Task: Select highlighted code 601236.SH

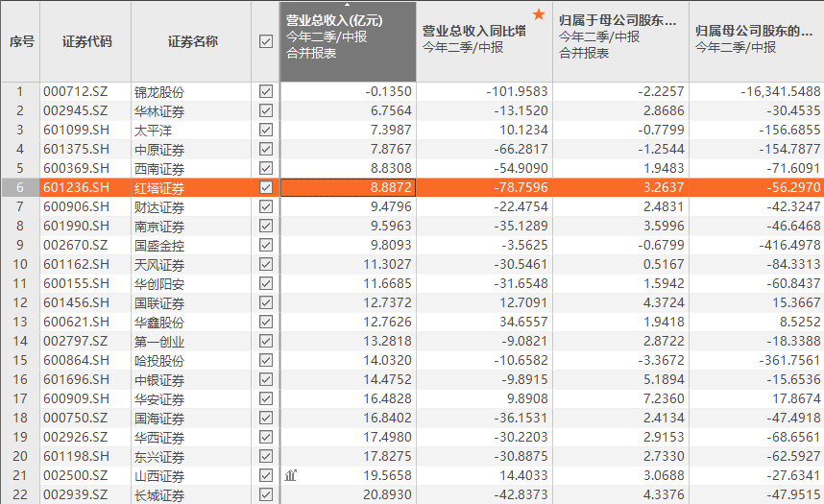Action: pos(76,187)
